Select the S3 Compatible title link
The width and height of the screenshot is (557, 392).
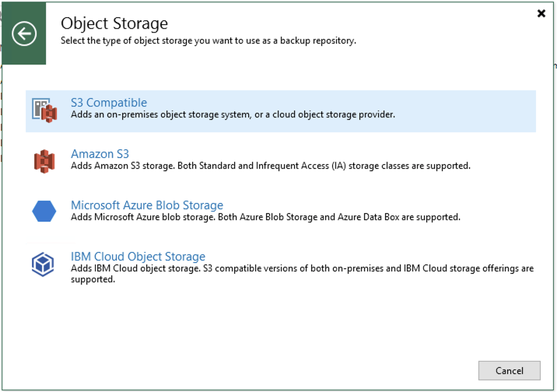(109, 103)
